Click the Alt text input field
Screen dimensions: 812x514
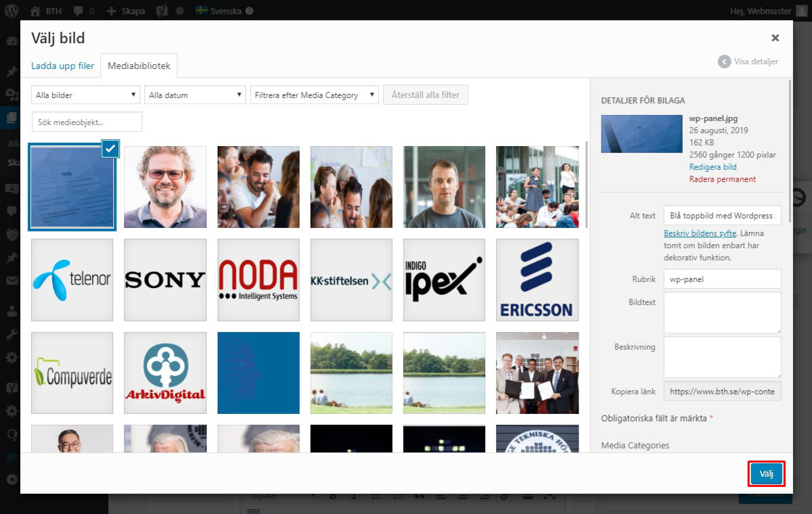tap(722, 215)
